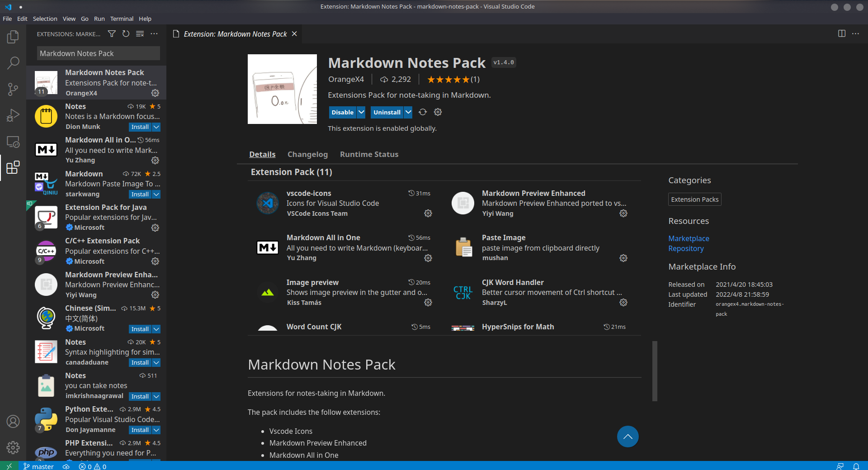Refresh the extensions list
Screen dimensions: 868x470
(126, 34)
